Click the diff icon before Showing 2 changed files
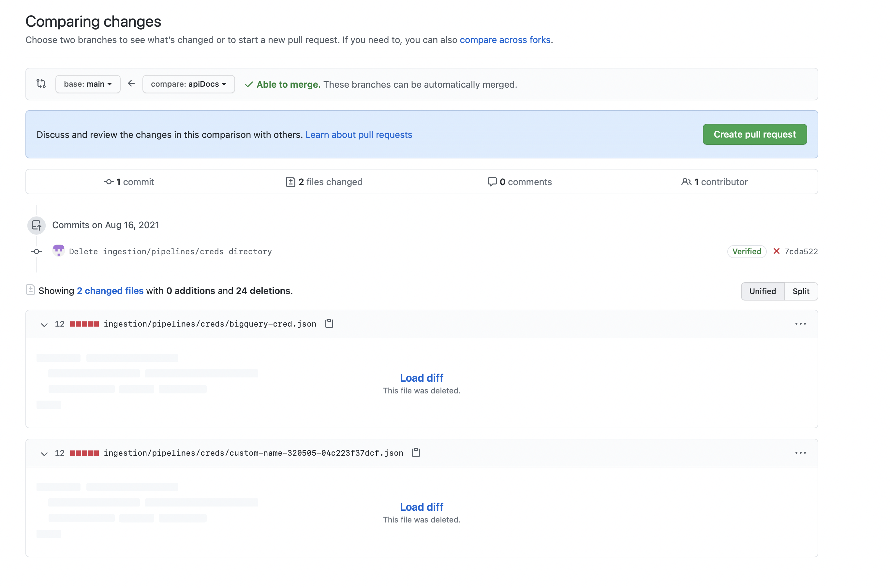Screen dimensions: 890x588 point(30,290)
